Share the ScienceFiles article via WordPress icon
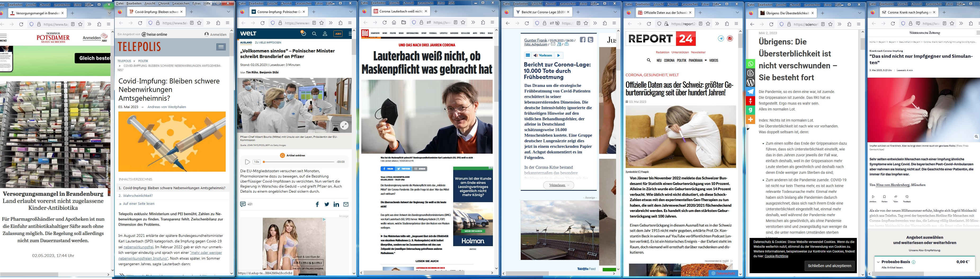The image size is (980, 279). click(750, 82)
